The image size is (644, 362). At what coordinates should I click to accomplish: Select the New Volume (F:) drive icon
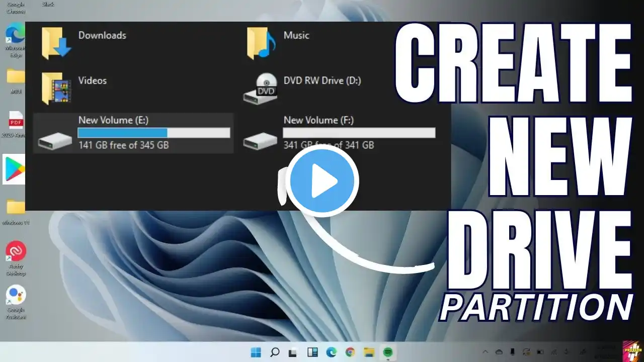click(x=260, y=141)
